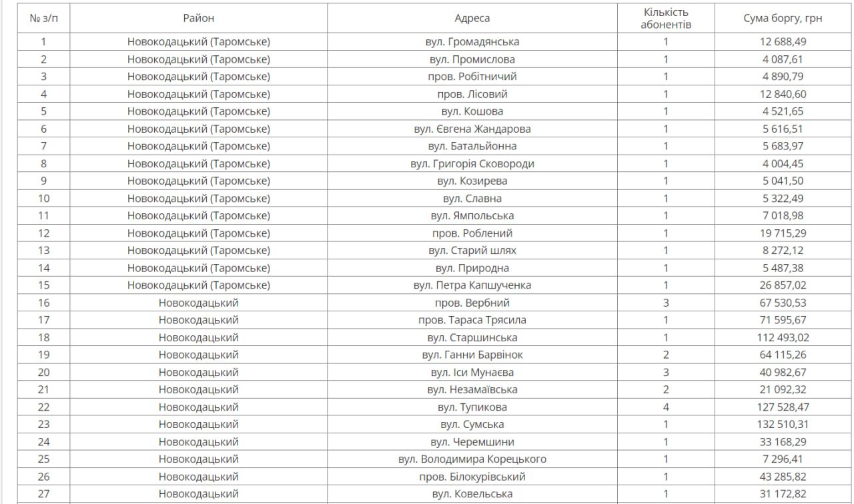This screenshot has width=854, height=504.
Task: Select the "пров. Тараса Трясила" address
Action: pyautogui.click(x=472, y=320)
